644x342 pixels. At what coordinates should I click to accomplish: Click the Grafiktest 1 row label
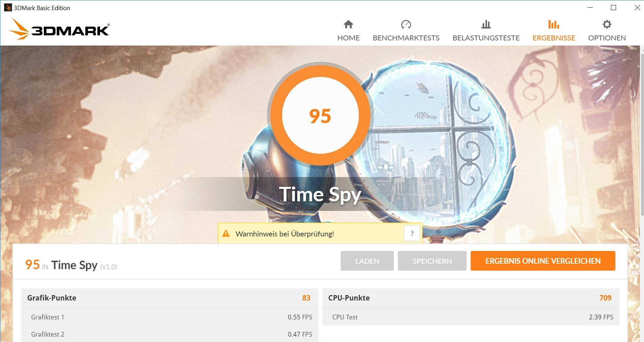tap(48, 317)
